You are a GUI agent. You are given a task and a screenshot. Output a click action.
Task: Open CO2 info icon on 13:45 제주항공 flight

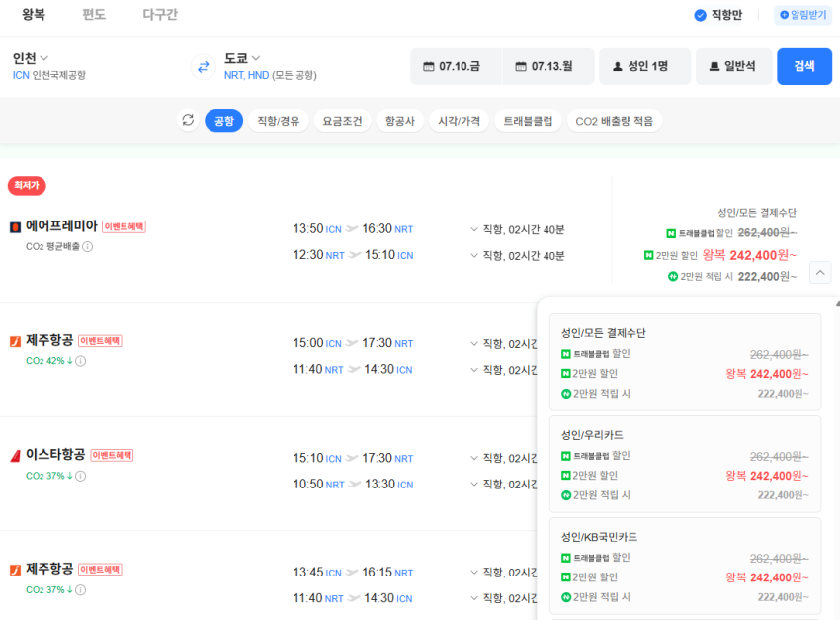pyautogui.click(x=80, y=589)
